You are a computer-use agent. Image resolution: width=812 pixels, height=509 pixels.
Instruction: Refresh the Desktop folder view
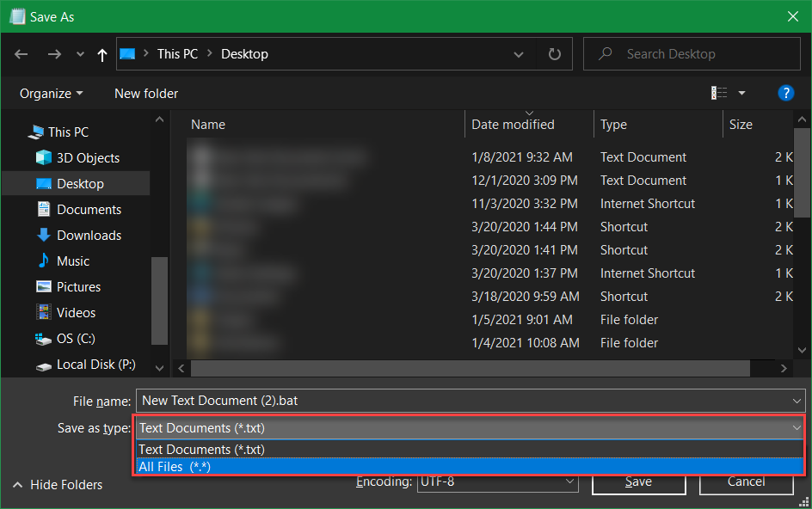point(554,53)
